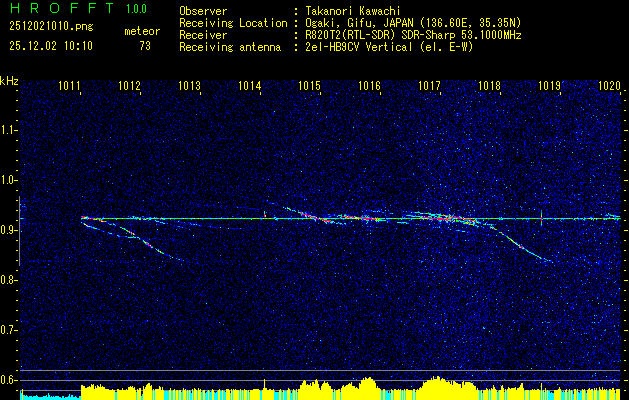The height and width of the screenshot is (400, 629).
Task: Click the kHz axis unit label
Action: pos(9,81)
